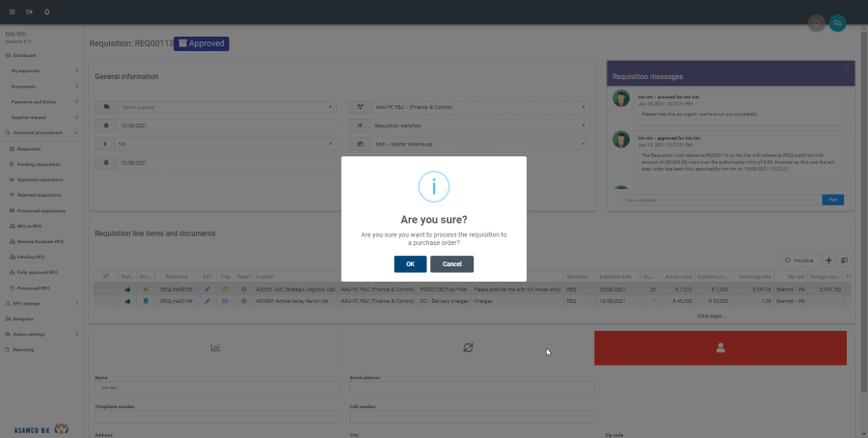Viewport: 868px width, 438px height.
Task: Click the edit pencil for REQLine00153
Action: tap(207, 288)
